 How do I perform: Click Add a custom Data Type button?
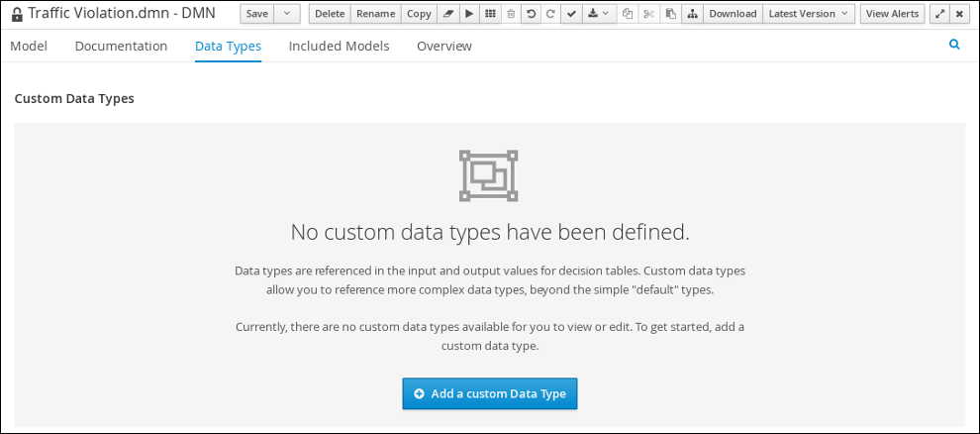490,393
